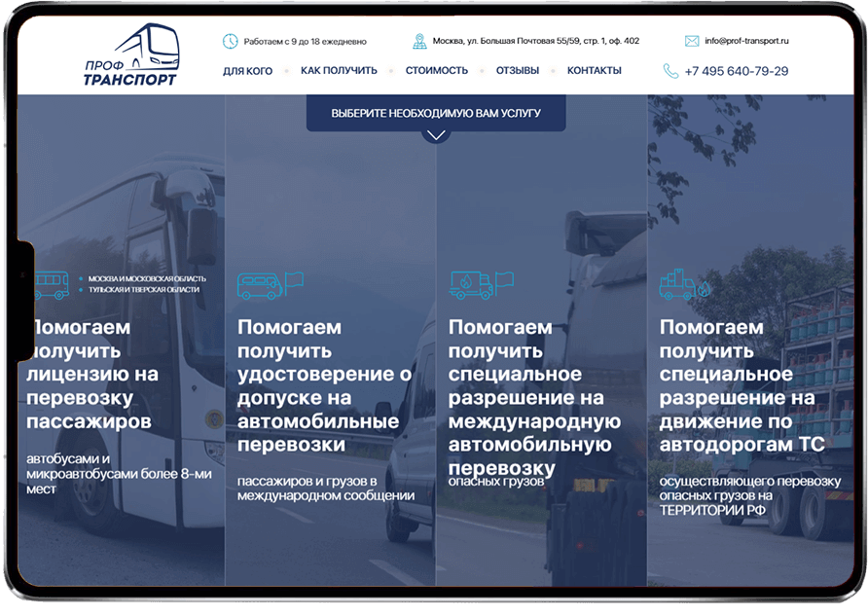Viewport: 868px width, 616px height.
Task: Select разрешение на международную автомобильную перевозку heading
Action: tap(534, 397)
